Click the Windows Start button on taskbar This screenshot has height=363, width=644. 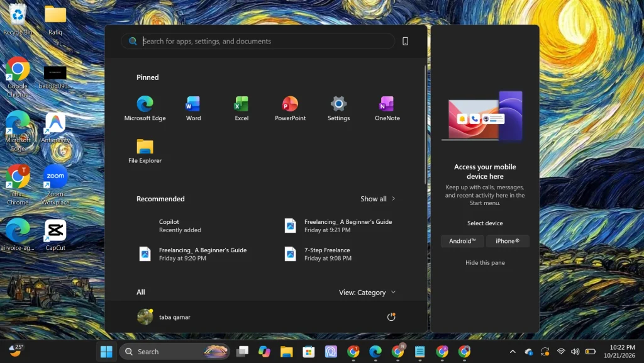106,352
